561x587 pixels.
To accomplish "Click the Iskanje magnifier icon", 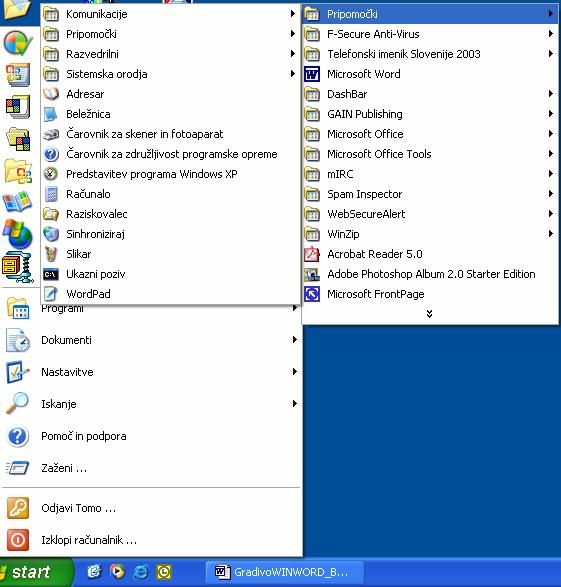I will click(x=17, y=404).
